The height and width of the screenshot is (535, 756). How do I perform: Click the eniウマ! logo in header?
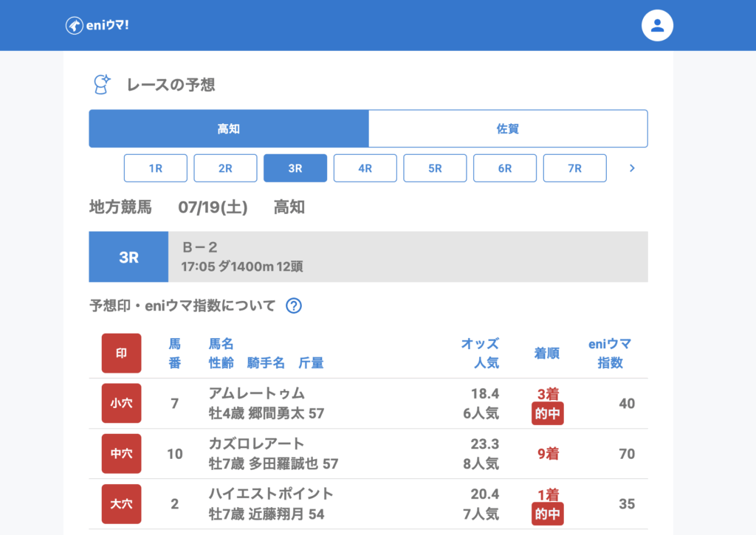97,25
